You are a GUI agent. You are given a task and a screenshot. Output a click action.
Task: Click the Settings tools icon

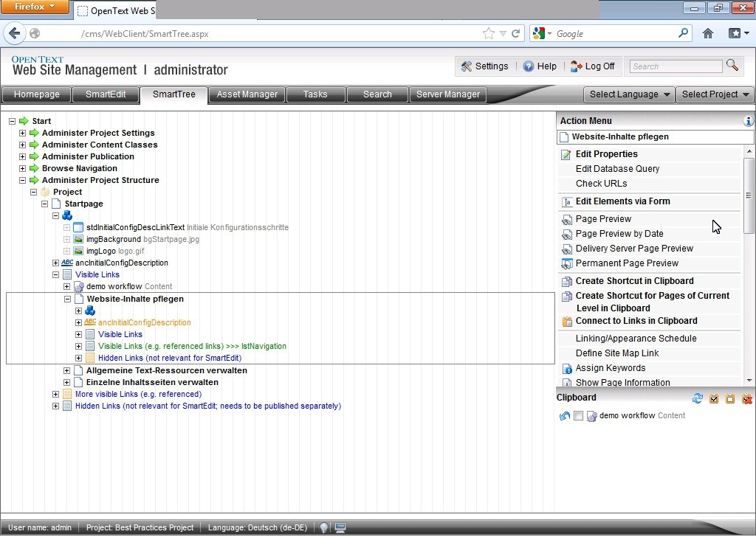[467, 66]
